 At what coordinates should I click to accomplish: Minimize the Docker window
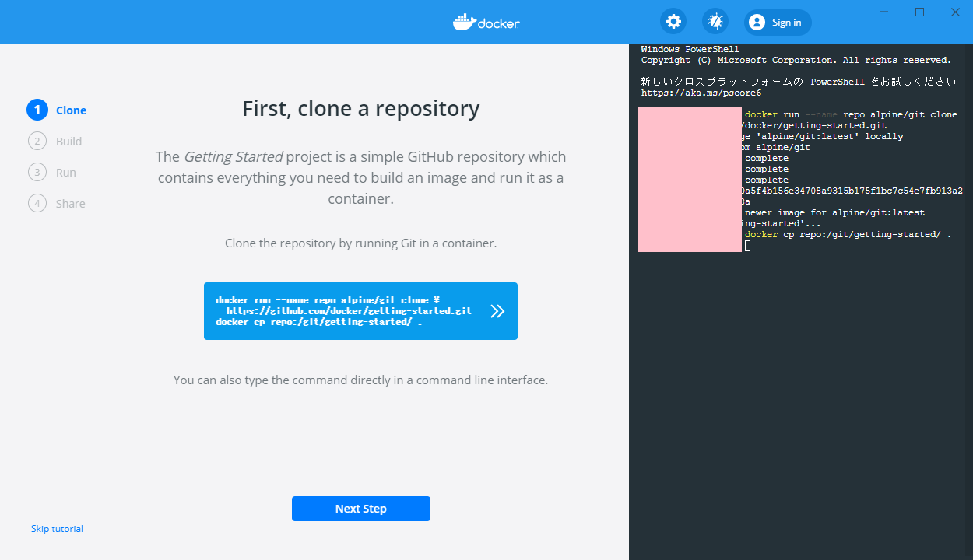[884, 12]
